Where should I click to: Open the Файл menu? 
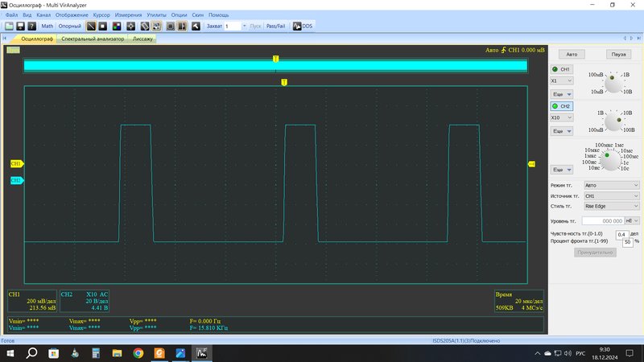[x=11, y=14]
